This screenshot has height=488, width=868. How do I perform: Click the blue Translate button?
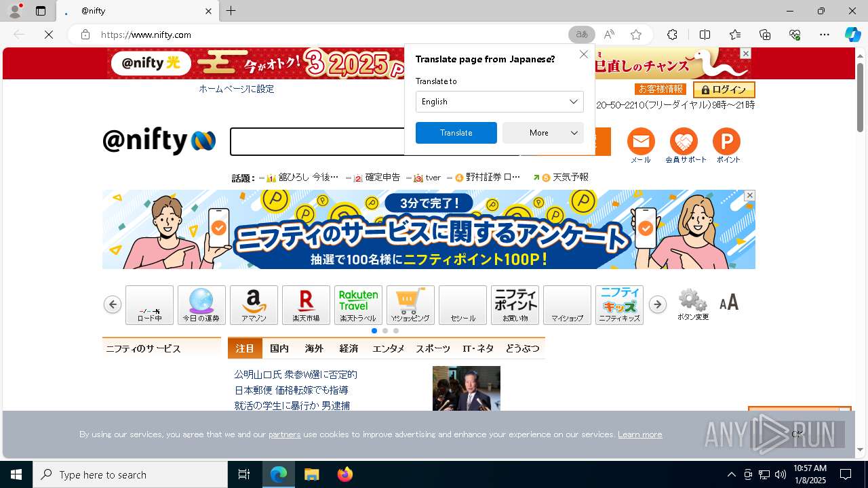[x=456, y=133]
